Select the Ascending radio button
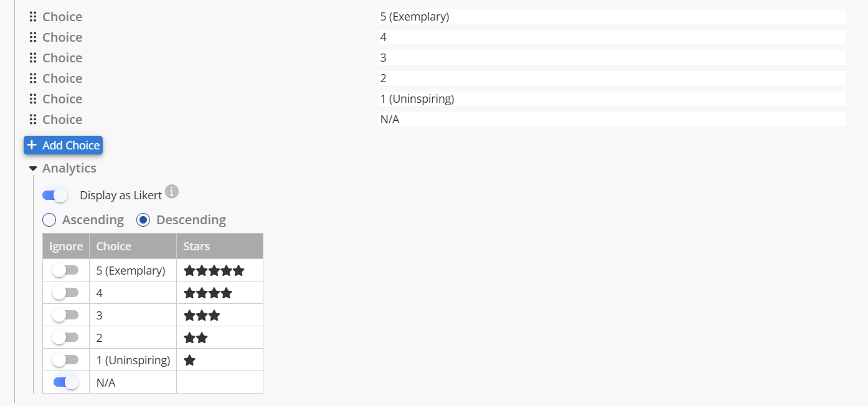This screenshot has width=868, height=406. tap(49, 220)
